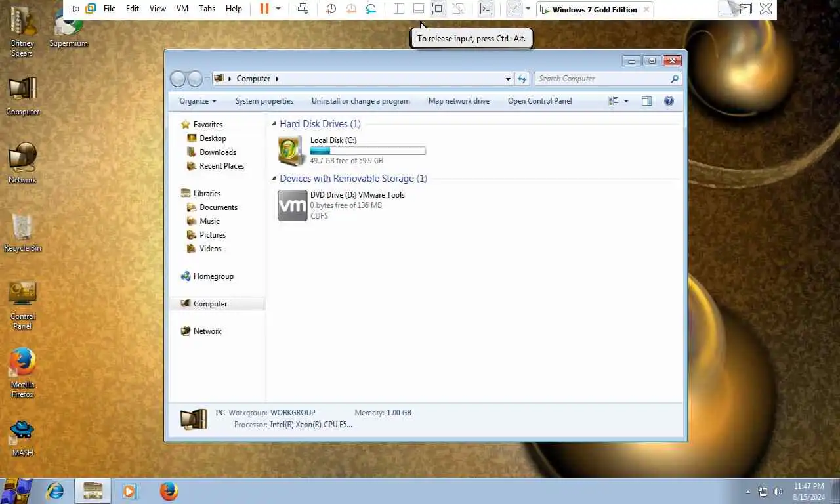Open the VMware console view icon
The height and width of the screenshot is (504, 840).
coord(486,9)
